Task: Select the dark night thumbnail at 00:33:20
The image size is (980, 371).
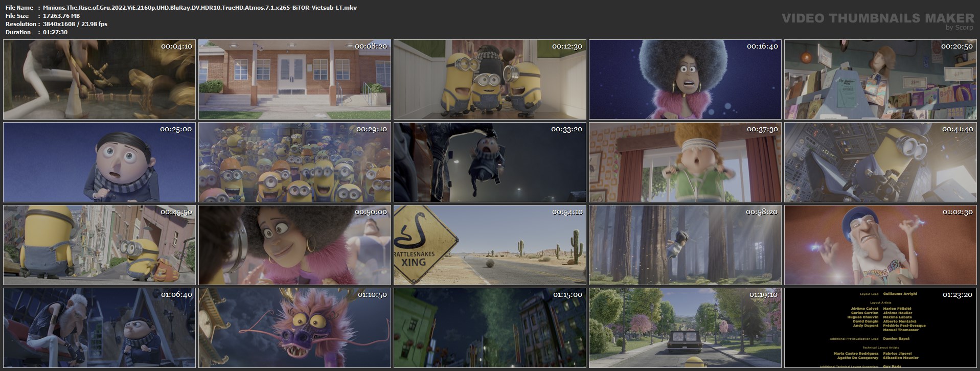Action: point(490,163)
